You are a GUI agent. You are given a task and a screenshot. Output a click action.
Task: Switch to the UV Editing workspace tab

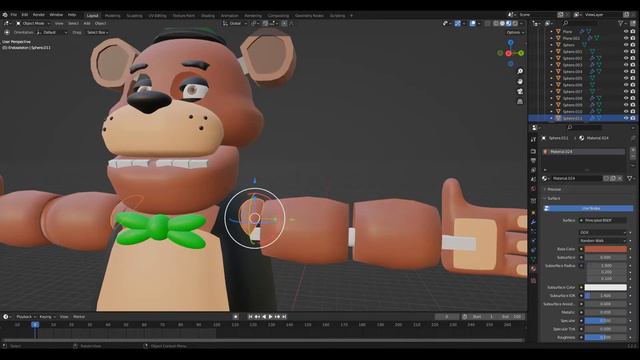pyautogui.click(x=158, y=16)
